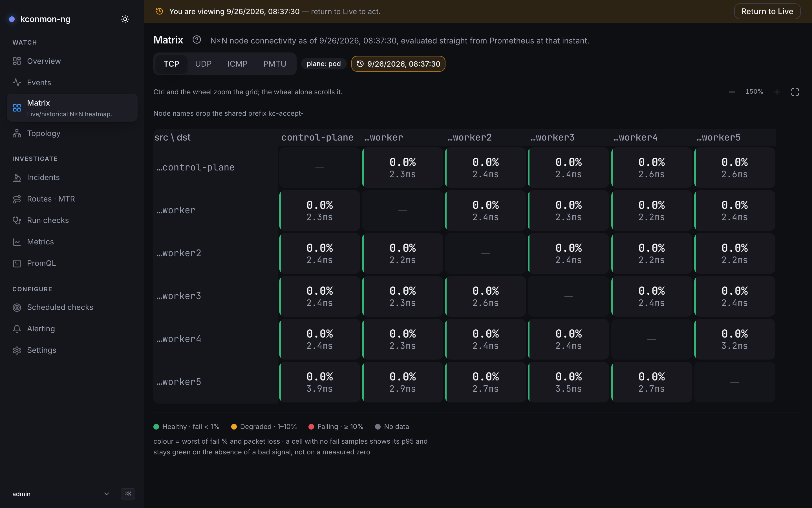Open the Overview page icon
This screenshot has height=508, width=812.
click(17, 61)
